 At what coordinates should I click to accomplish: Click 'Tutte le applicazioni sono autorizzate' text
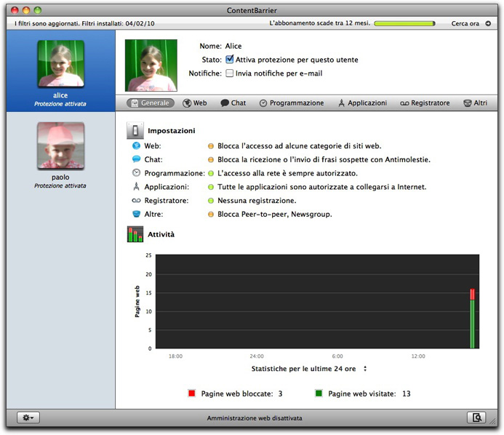point(321,187)
